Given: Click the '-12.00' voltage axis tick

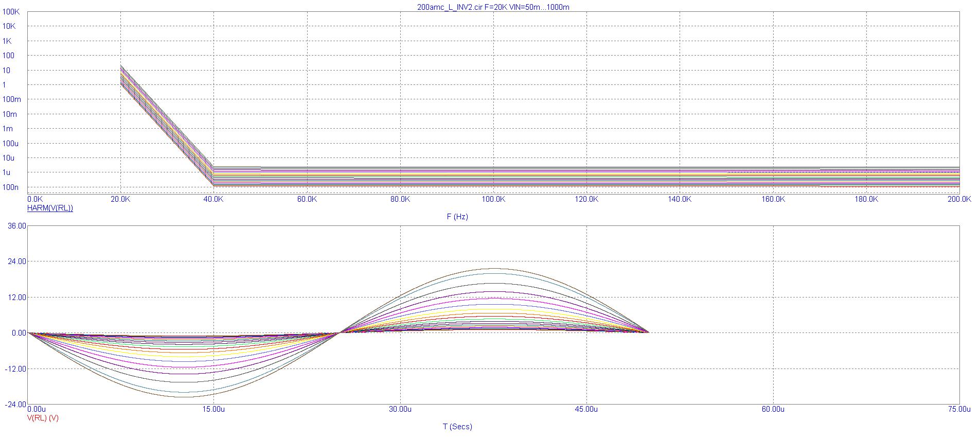Looking at the screenshot, I should tap(16, 369).
